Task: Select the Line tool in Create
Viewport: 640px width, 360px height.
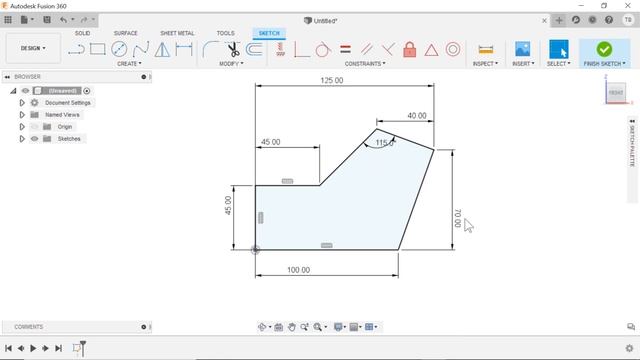Action: [76, 49]
